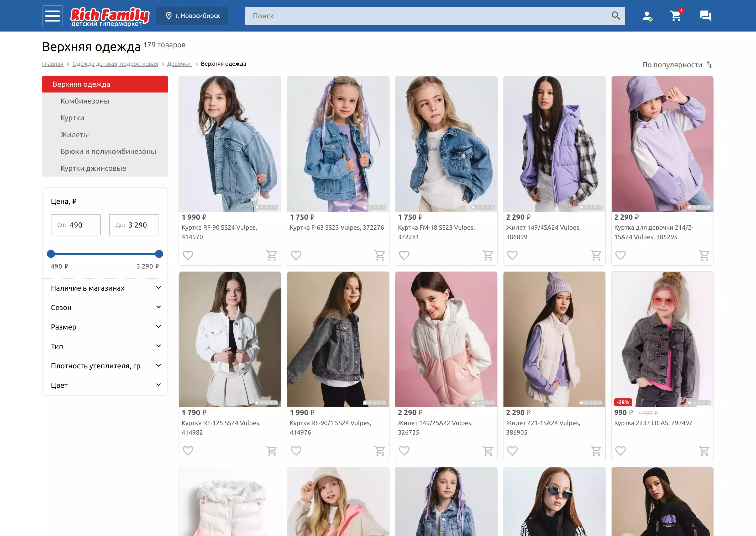The width and height of the screenshot is (756, 536).
Task: Click the maximum price slider handle
Action: [159, 254]
